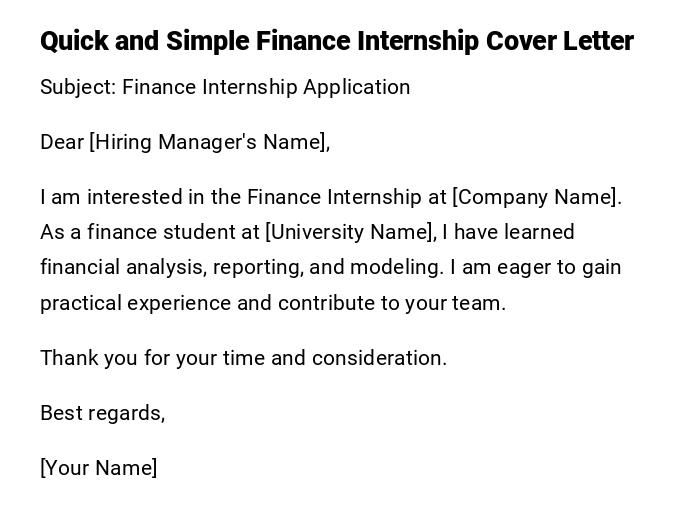The width and height of the screenshot is (700, 530).
Task: Click the "Subject: Finance Internship Application" line
Action: pos(225,87)
